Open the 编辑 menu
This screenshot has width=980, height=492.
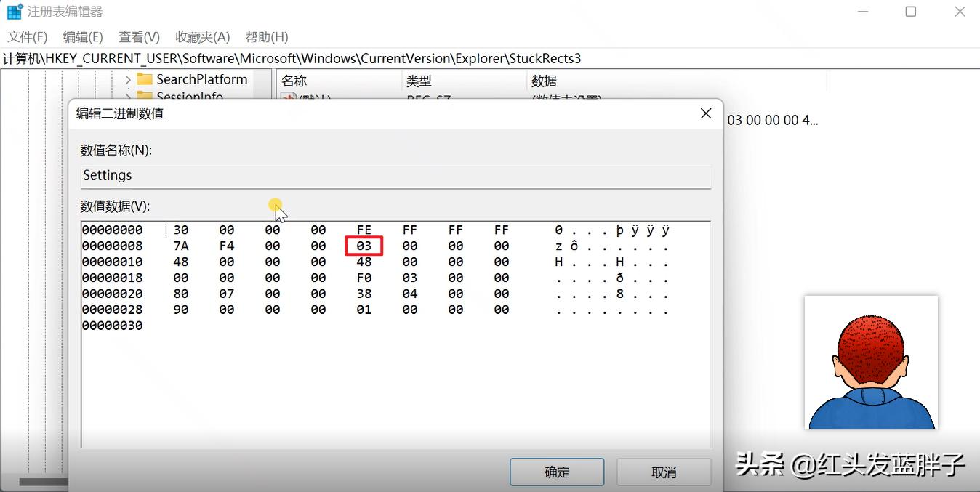tap(81, 36)
